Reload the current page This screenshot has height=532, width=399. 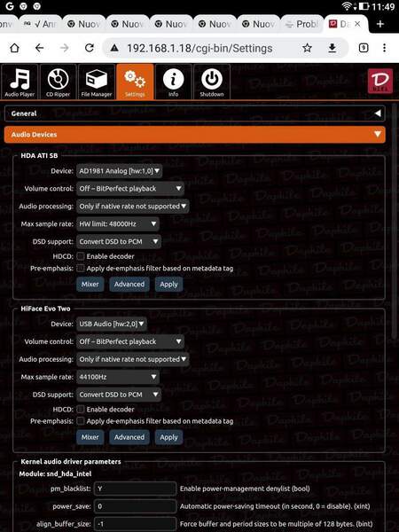[x=90, y=48]
